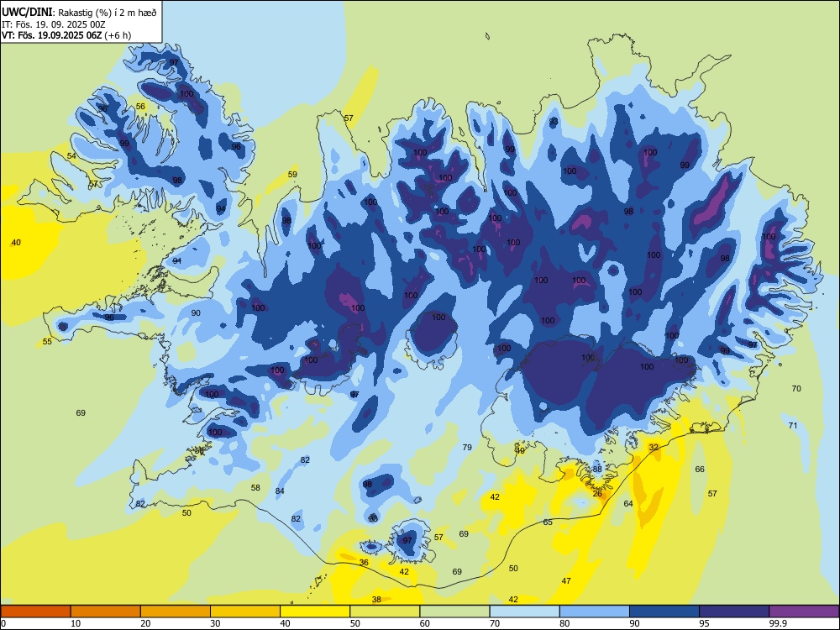Select the 80–90 blue legend segment

click(x=595, y=612)
